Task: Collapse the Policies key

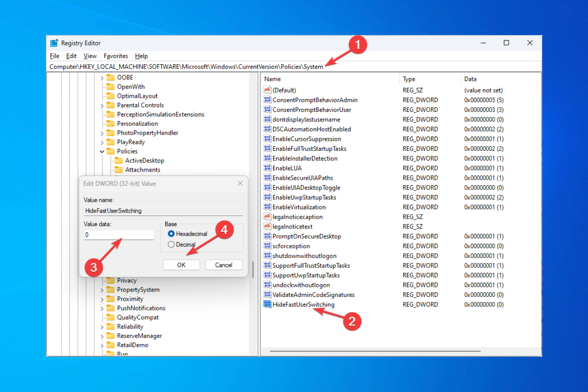Action: click(102, 151)
